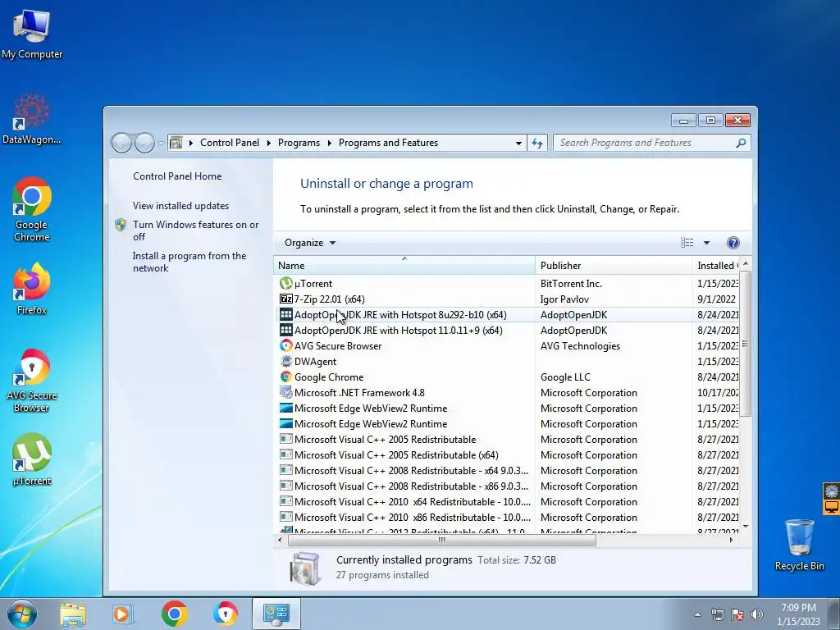Click the scroll down arrow of the list
Screen dimensions: 840x630
point(745,527)
